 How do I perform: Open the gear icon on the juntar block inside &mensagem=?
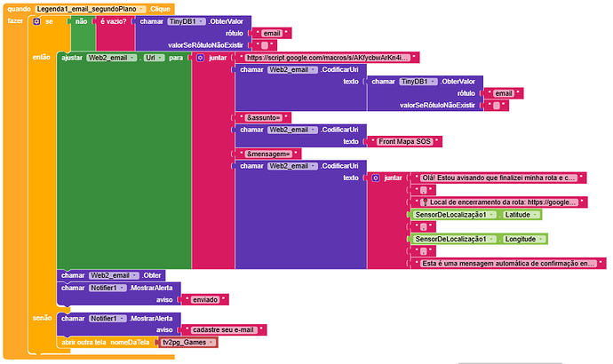[x=375, y=178]
